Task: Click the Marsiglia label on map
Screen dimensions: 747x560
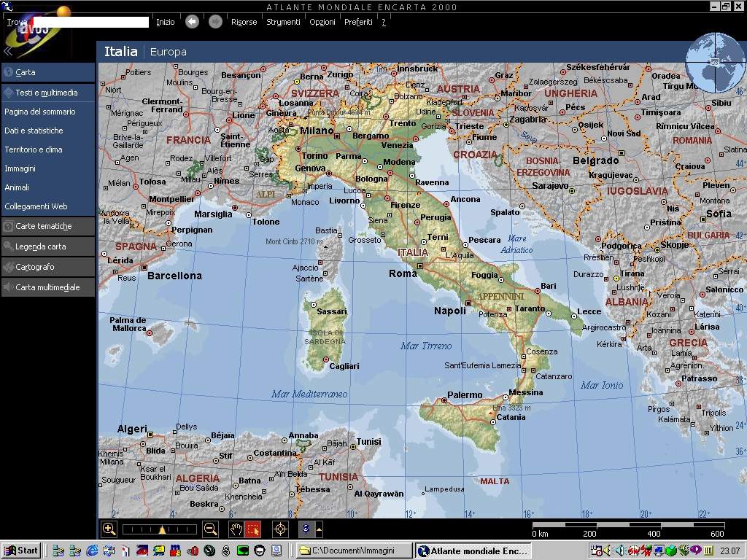Action: [213, 214]
